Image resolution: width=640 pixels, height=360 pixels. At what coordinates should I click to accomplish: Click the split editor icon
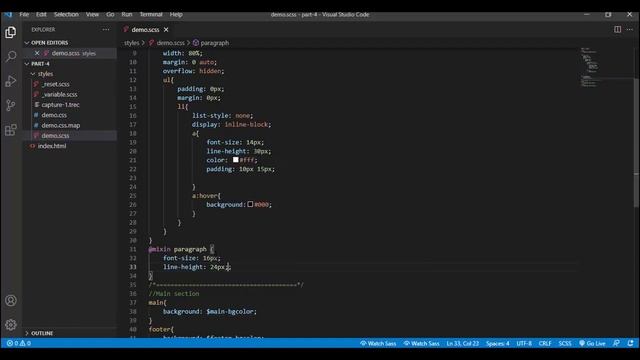pyautogui.click(x=617, y=29)
